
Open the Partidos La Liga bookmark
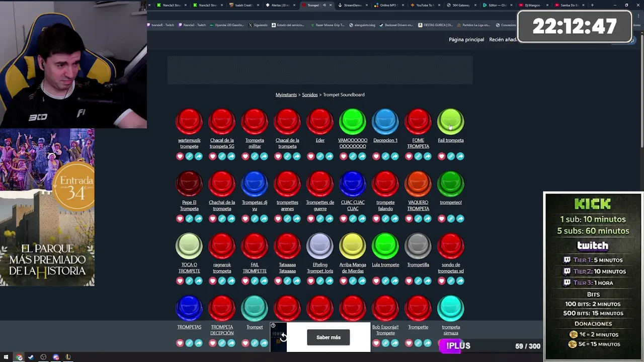[473, 25]
